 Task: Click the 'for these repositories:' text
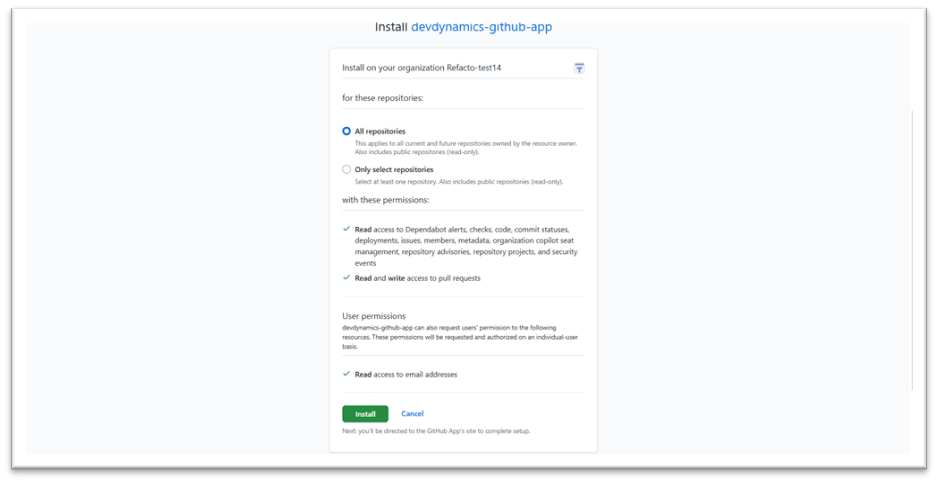(x=383, y=98)
